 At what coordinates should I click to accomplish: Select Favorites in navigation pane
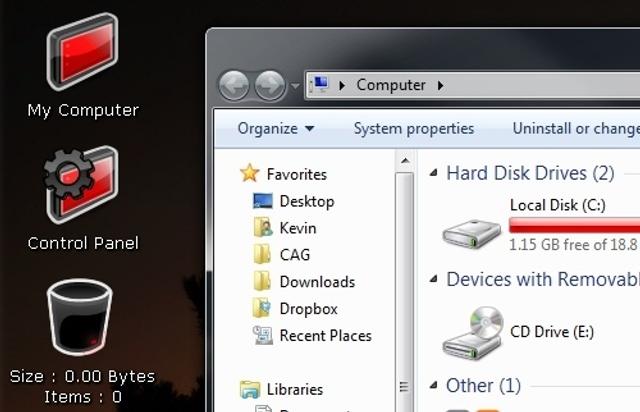click(x=297, y=174)
